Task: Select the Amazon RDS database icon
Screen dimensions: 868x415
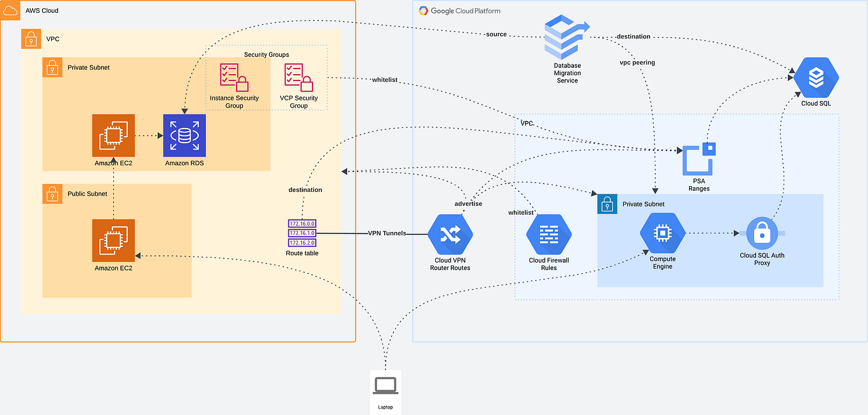Action: point(184,135)
